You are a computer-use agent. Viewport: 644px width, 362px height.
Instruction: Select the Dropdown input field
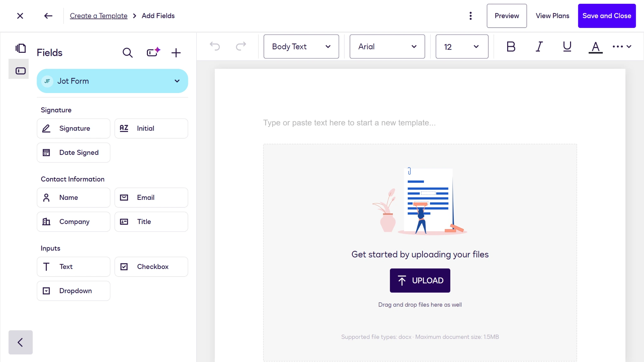(x=73, y=291)
